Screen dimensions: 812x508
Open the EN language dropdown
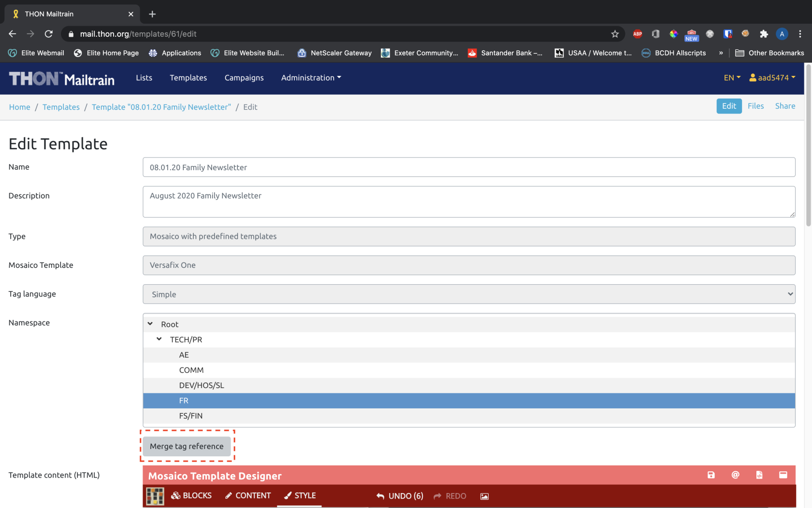pos(732,78)
